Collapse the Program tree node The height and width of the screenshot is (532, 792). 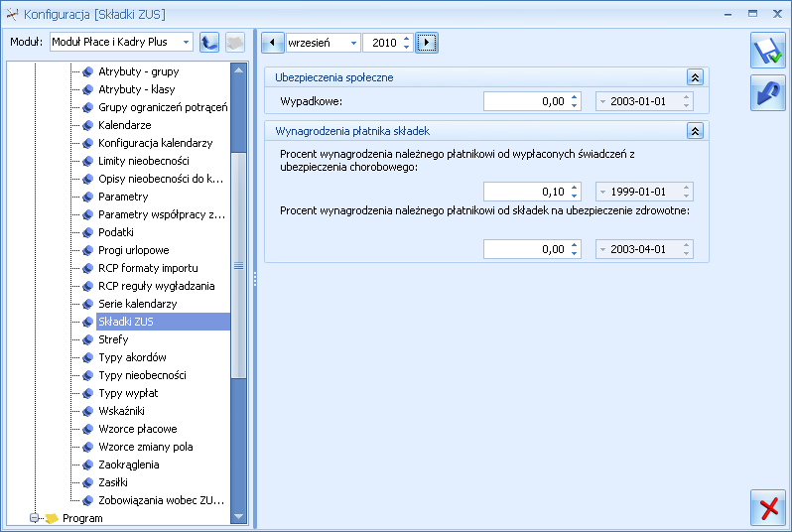(x=35, y=518)
